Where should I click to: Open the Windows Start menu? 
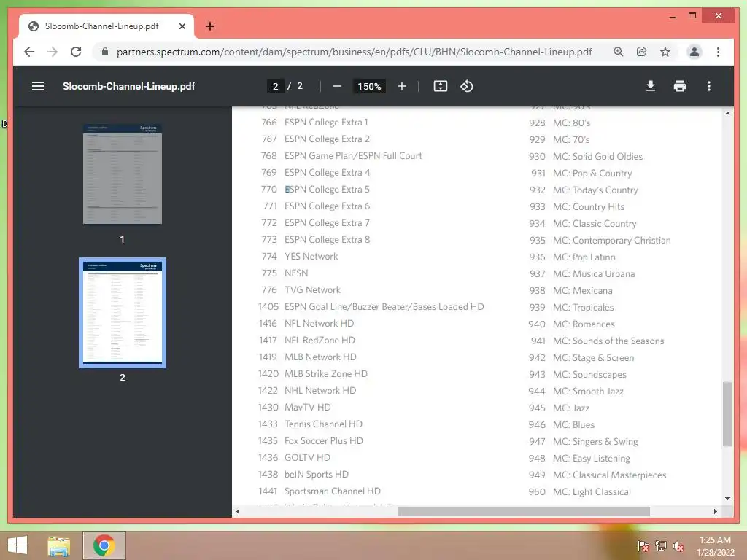click(x=18, y=545)
